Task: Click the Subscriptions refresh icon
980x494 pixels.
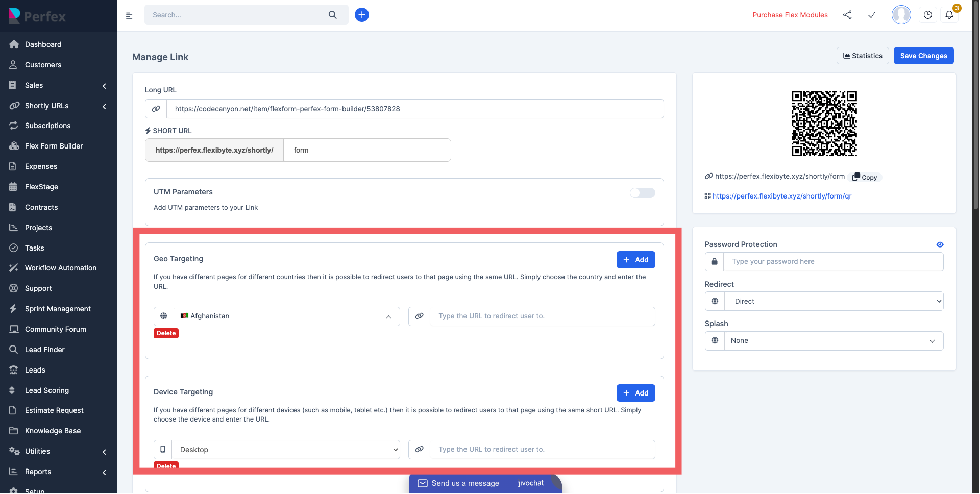Action: pos(14,126)
